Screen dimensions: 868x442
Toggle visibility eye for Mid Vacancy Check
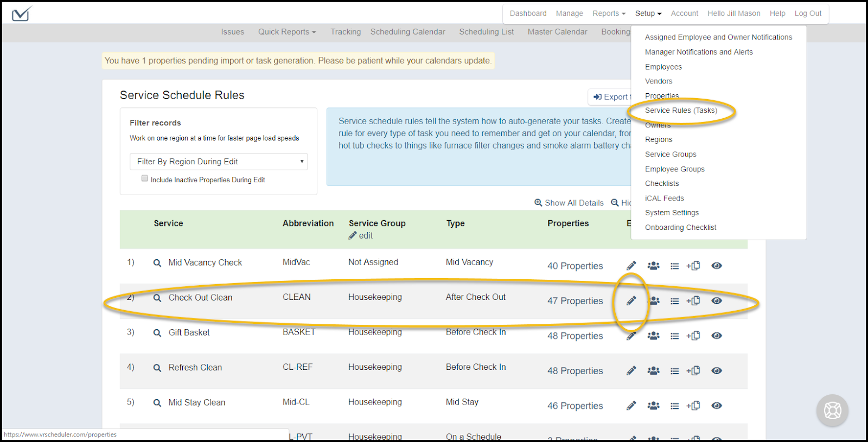pos(717,266)
